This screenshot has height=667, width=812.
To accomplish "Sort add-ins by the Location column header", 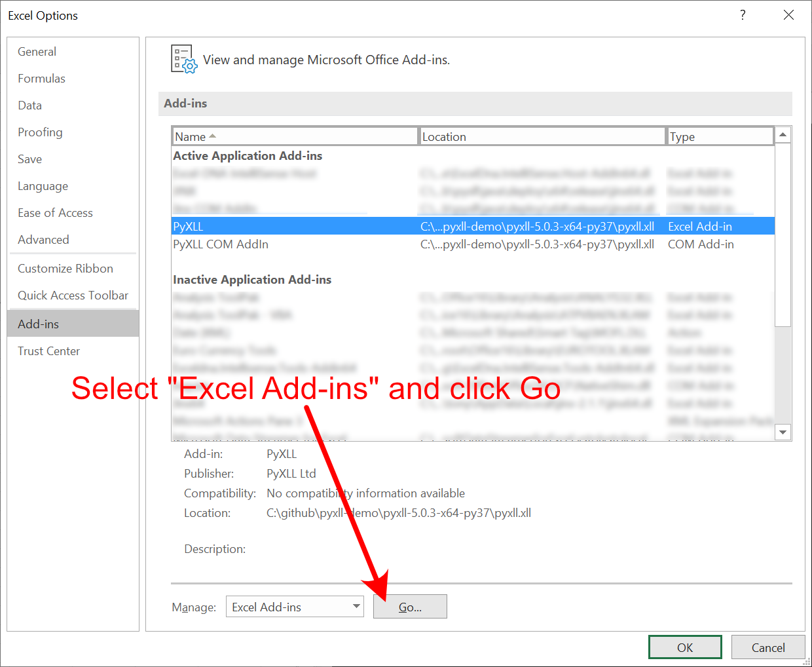I will (542, 136).
